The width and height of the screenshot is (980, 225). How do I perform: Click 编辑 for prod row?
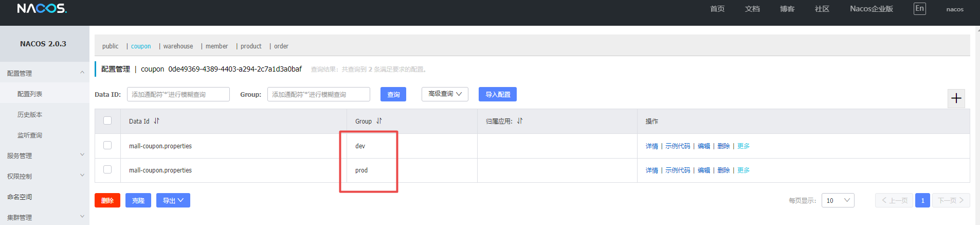(x=704, y=170)
